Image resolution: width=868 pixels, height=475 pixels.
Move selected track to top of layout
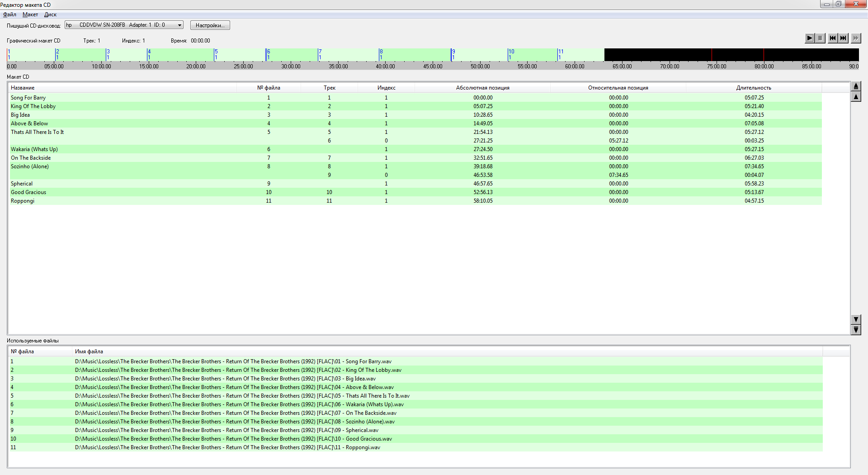click(x=856, y=86)
